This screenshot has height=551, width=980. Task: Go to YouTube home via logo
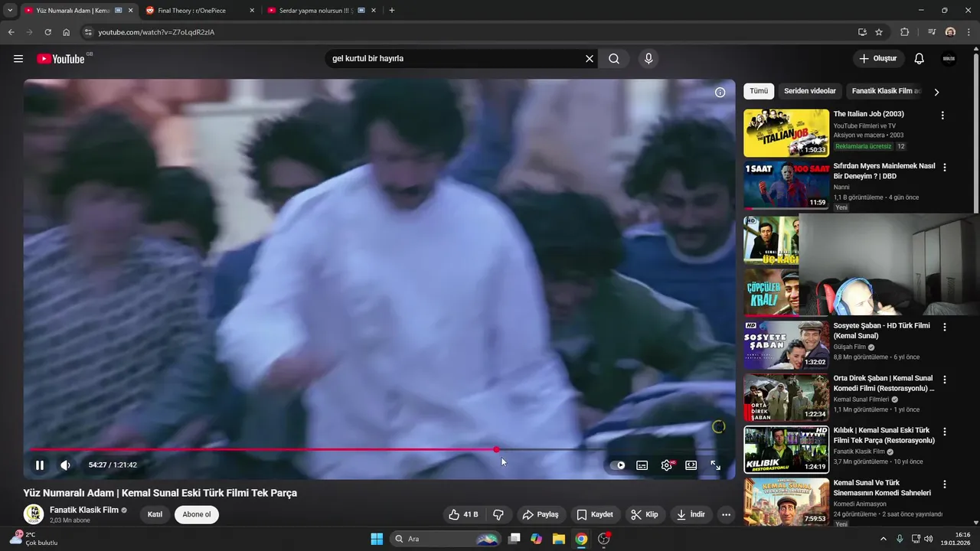click(x=60, y=59)
